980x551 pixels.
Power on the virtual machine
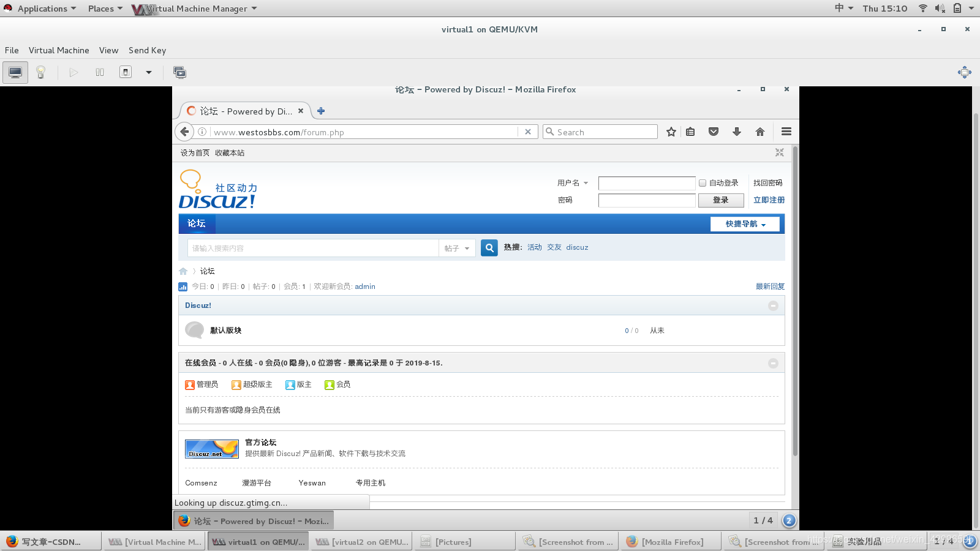point(73,72)
